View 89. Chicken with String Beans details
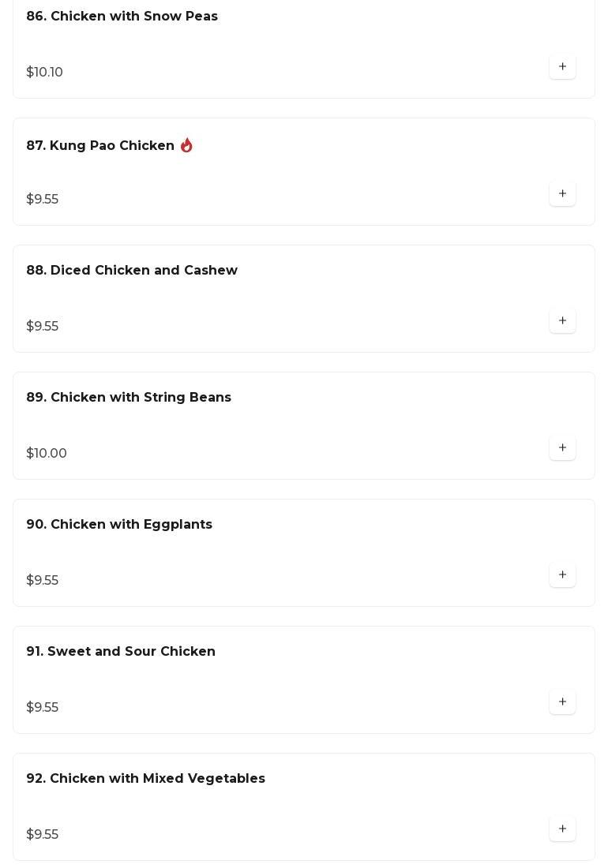The width and height of the screenshot is (608, 868). 129,398
